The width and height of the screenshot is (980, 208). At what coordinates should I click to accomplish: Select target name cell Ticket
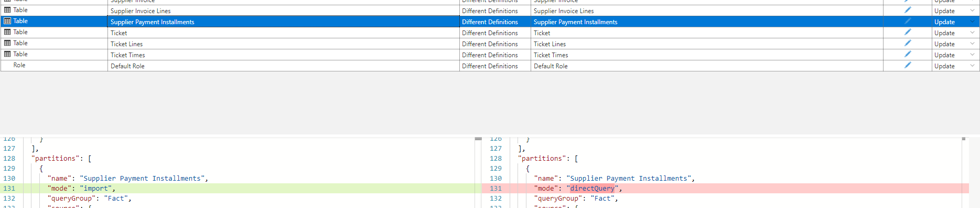click(x=707, y=33)
